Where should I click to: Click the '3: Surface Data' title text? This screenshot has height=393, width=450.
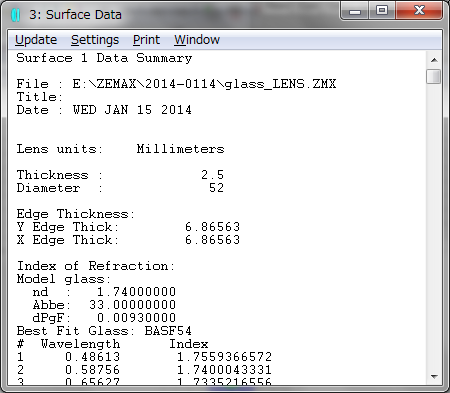tap(75, 15)
